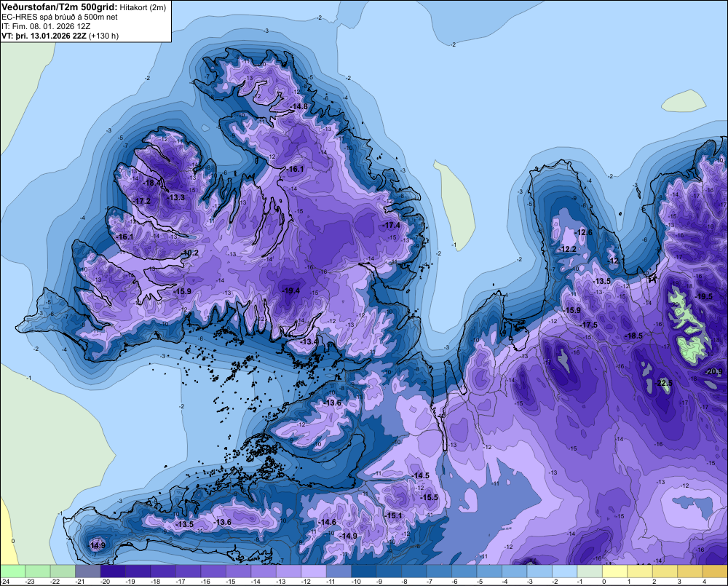Image resolution: width=728 pixels, height=586 pixels.
Task: Select the -15.1 temperature value
Action: point(393,515)
